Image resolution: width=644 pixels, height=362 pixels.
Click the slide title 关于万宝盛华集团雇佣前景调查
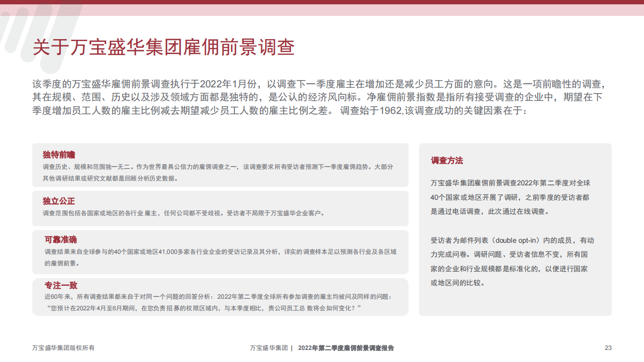tap(163, 48)
